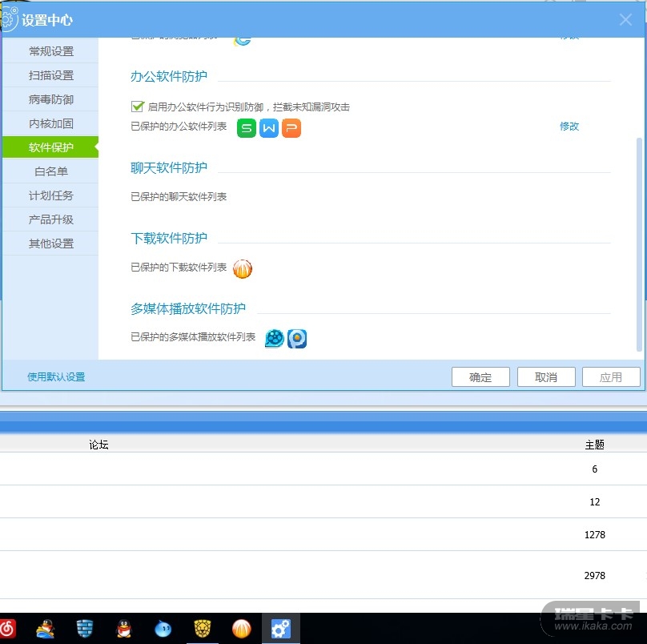Open the QQ game penguin taskbar icon

(46, 629)
